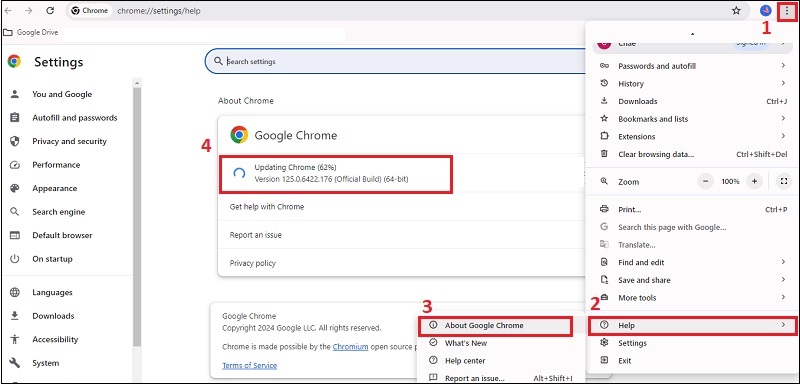This screenshot has height=384, width=800.
Task: Click the Chrome site chip in address bar
Action: 90,11
